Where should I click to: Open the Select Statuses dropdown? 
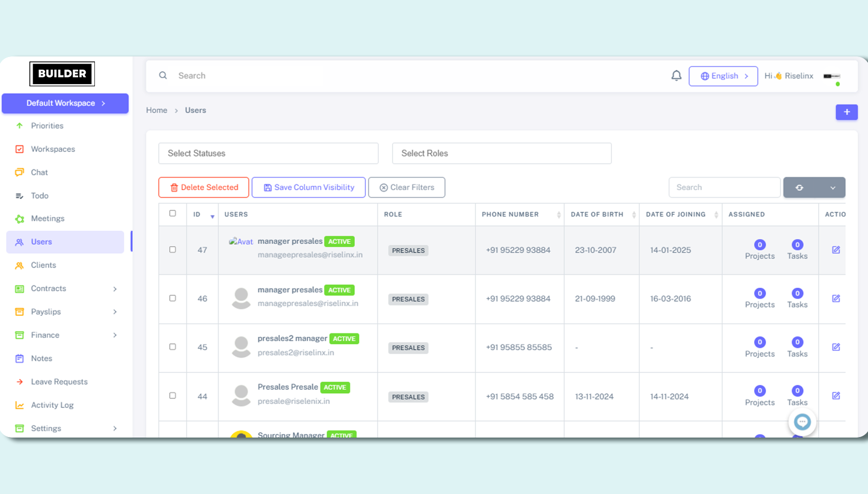coord(268,154)
